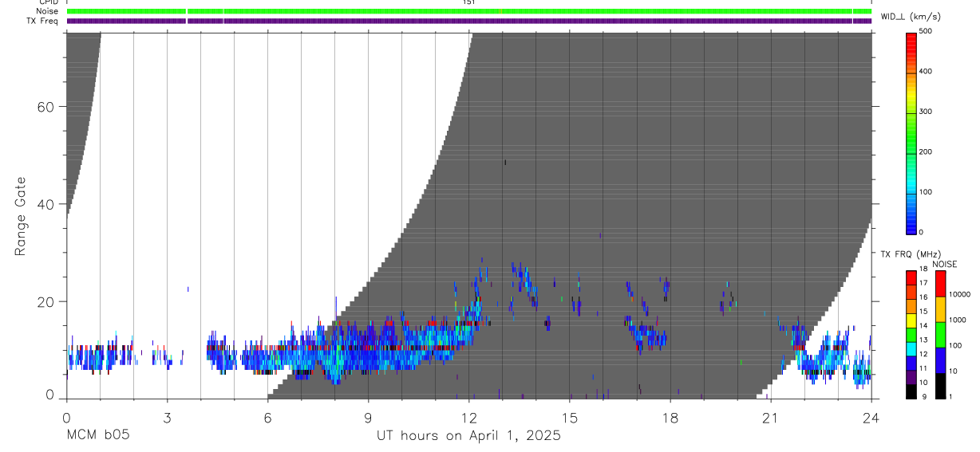Viewport: 980px width, 452px height.
Task: Click the x-axis tick label "9"
Action: click(x=368, y=417)
